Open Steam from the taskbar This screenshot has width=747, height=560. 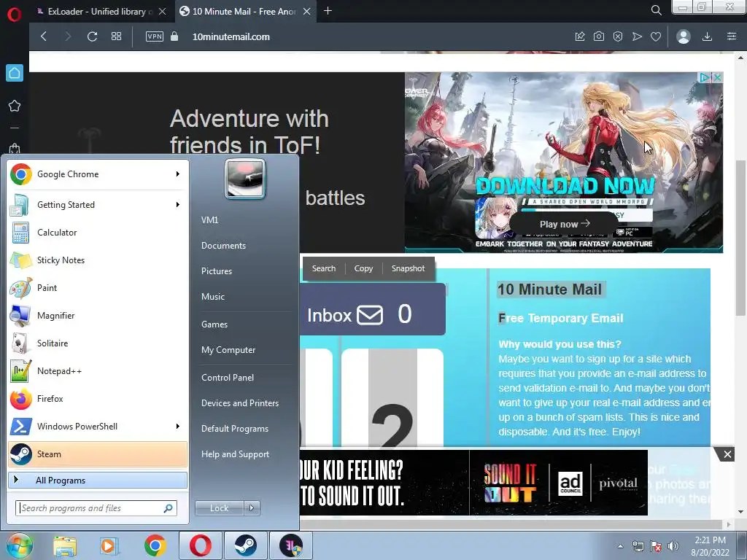(245, 545)
